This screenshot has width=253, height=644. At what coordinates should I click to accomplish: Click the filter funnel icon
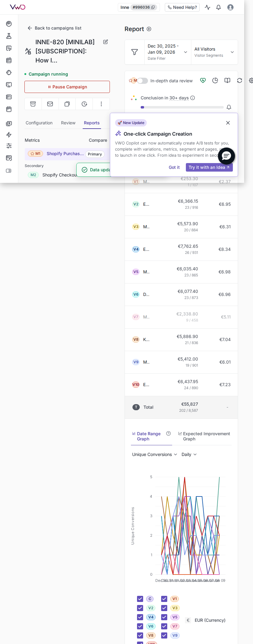[x=135, y=52]
